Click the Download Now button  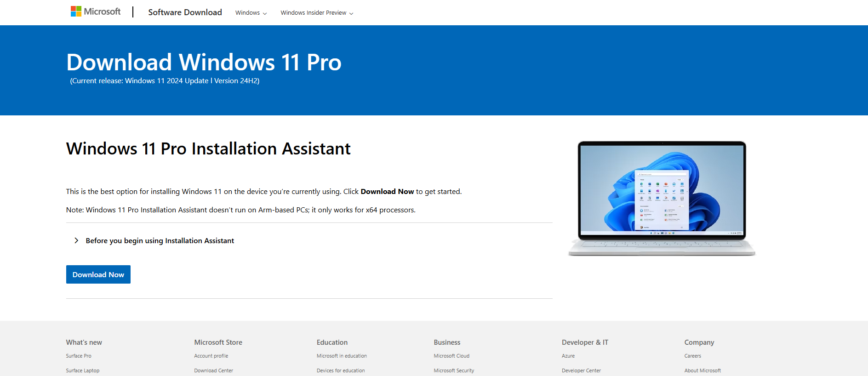(x=98, y=274)
